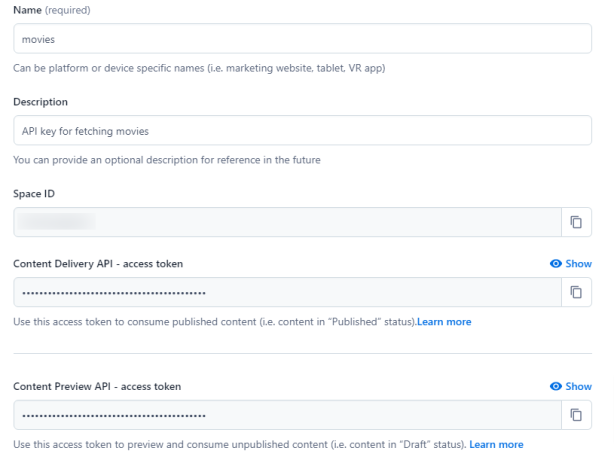Image resolution: width=614 pixels, height=457 pixels.
Task: Show the Content Delivery API token
Action: pos(571,264)
